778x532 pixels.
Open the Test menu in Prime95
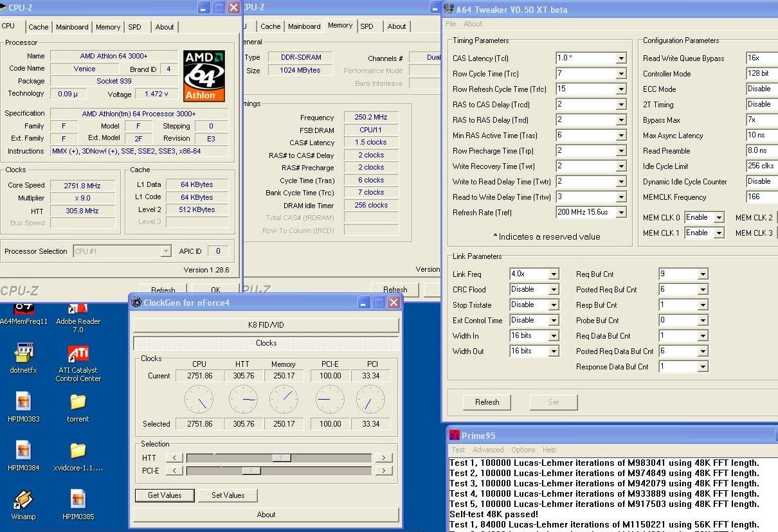[x=458, y=450]
